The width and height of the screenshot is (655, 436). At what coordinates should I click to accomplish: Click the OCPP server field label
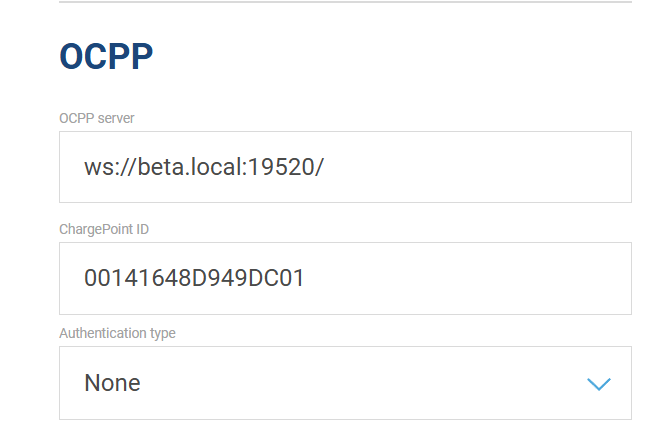[96, 118]
